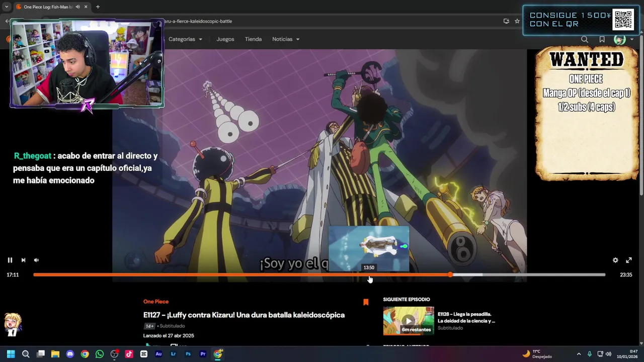Image resolution: width=644 pixels, height=362 pixels.
Task: Click the profile avatar in header
Action: pos(619,39)
